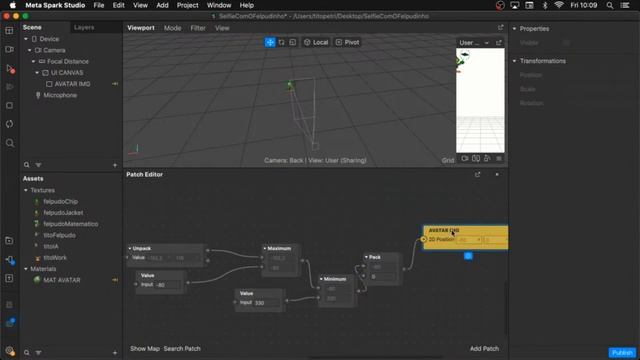Switch to the Scene tab
This screenshot has height=360, width=640.
click(32, 27)
